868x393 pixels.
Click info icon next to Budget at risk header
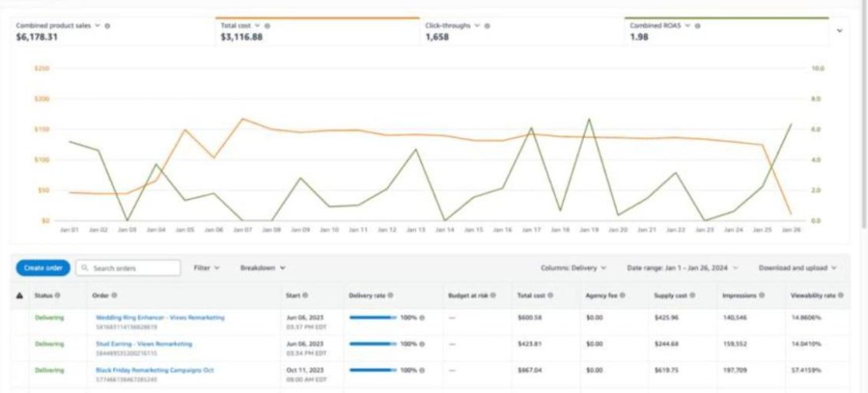493,296
